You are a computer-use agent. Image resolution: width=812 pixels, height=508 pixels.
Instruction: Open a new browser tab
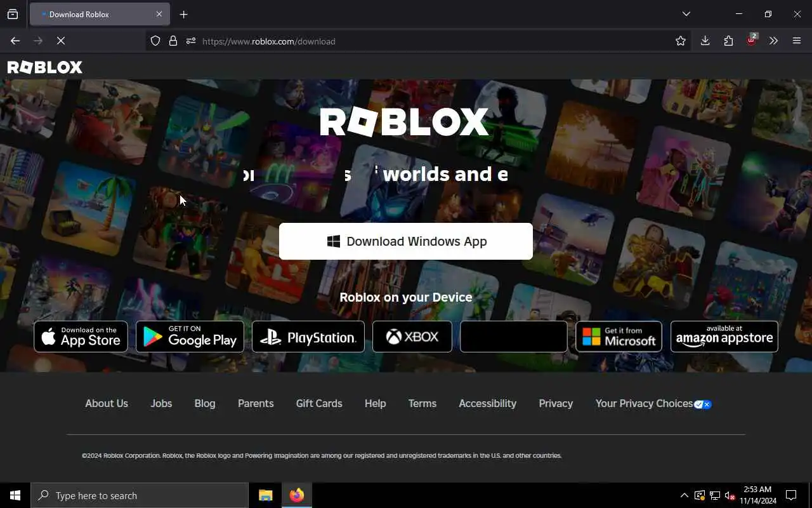point(183,14)
